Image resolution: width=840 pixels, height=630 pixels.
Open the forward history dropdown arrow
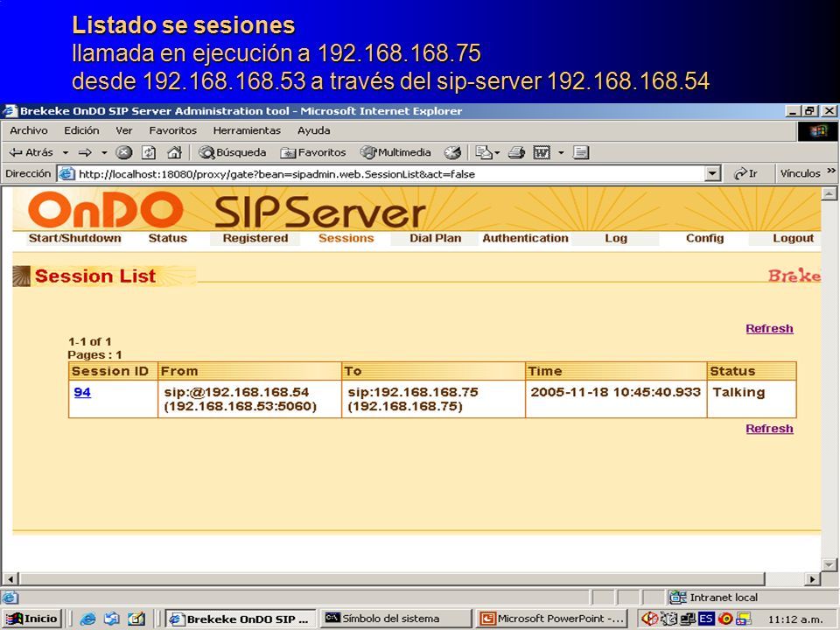(104, 152)
